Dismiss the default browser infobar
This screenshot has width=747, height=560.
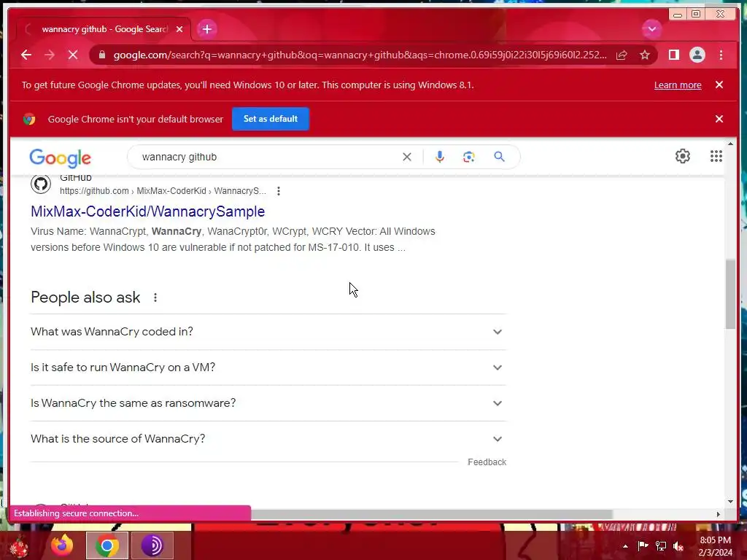719,119
